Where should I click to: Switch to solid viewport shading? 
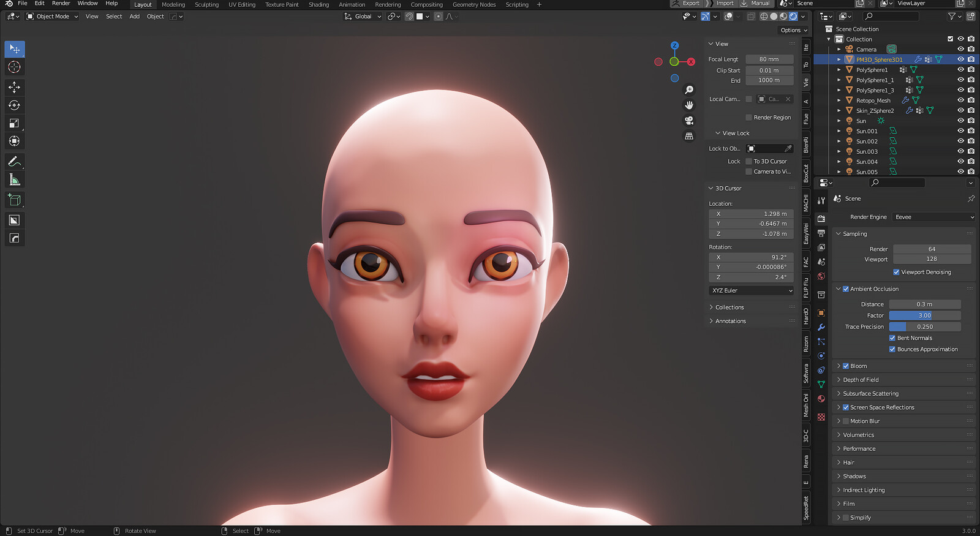(774, 17)
